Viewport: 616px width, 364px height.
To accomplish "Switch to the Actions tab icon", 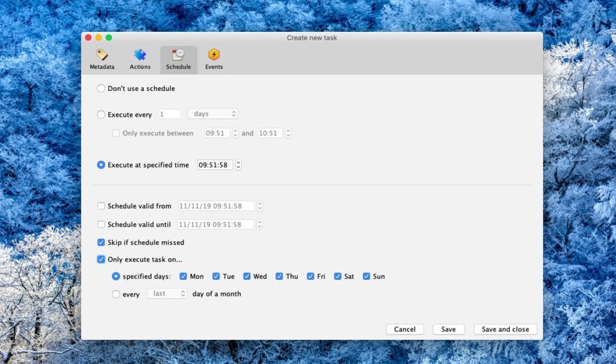I will 140,59.
